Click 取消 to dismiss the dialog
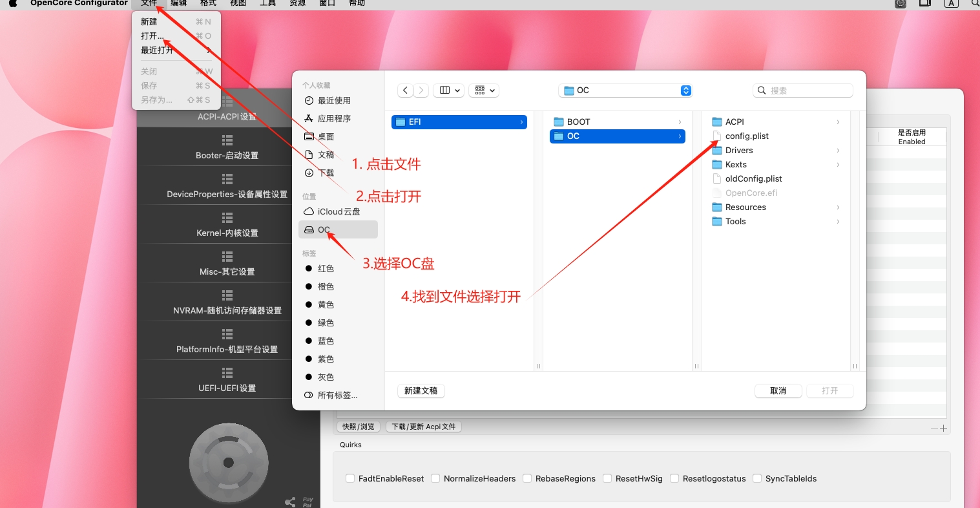 pos(778,391)
